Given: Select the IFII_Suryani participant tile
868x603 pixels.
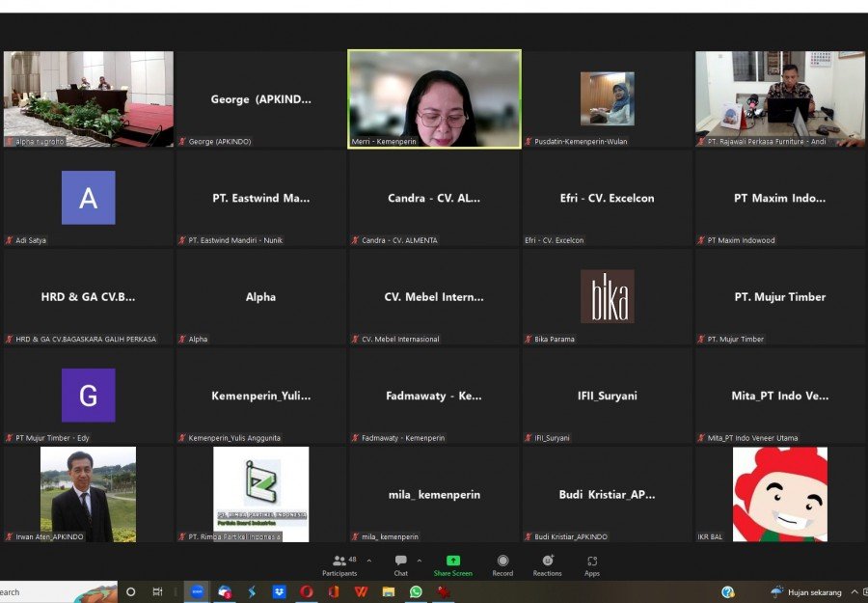Looking at the screenshot, I should 608,396.
